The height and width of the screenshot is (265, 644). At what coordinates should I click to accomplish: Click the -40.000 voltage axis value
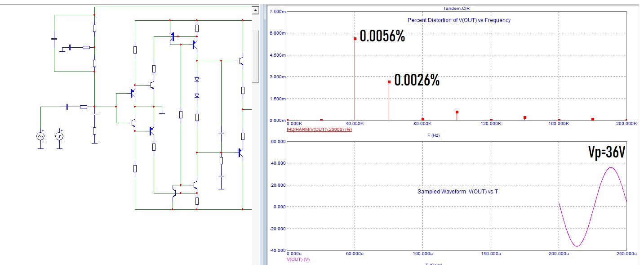pyautogui.click(x=277, y=250)
